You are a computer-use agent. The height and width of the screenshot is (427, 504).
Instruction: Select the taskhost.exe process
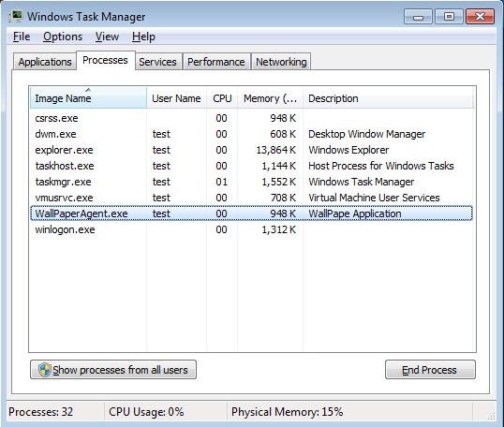click(x=251, y=166)
